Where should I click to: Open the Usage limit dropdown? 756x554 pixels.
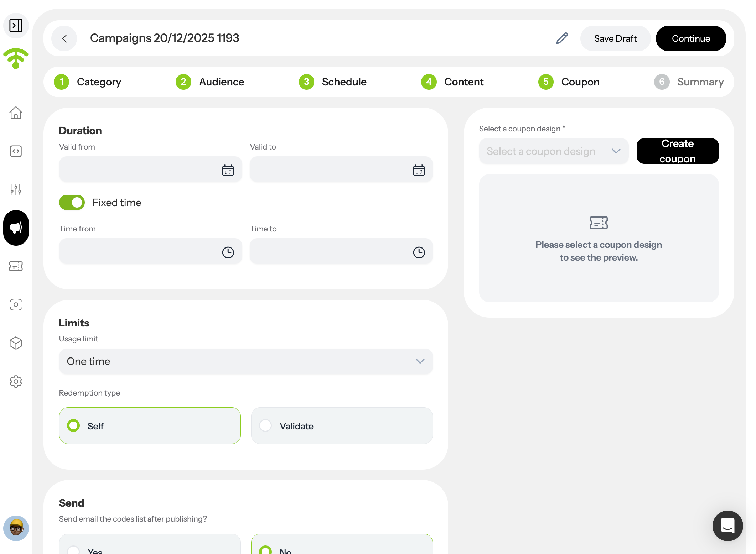246,361
